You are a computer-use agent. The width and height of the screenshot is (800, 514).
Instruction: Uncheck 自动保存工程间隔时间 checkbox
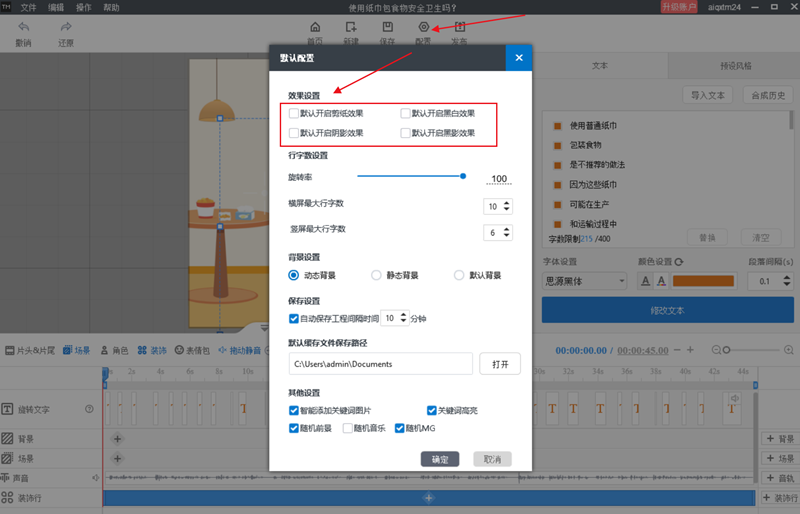click(x=294, y=319)
